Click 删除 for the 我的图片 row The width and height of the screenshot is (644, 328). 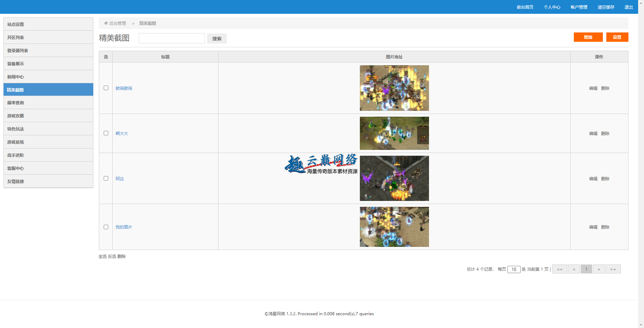(605, 227)
